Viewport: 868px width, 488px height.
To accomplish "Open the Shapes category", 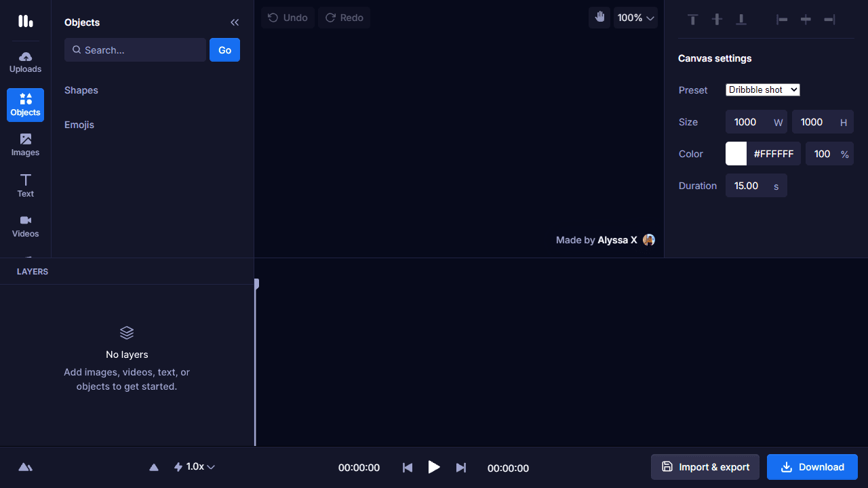I will (x=81, y=90).
